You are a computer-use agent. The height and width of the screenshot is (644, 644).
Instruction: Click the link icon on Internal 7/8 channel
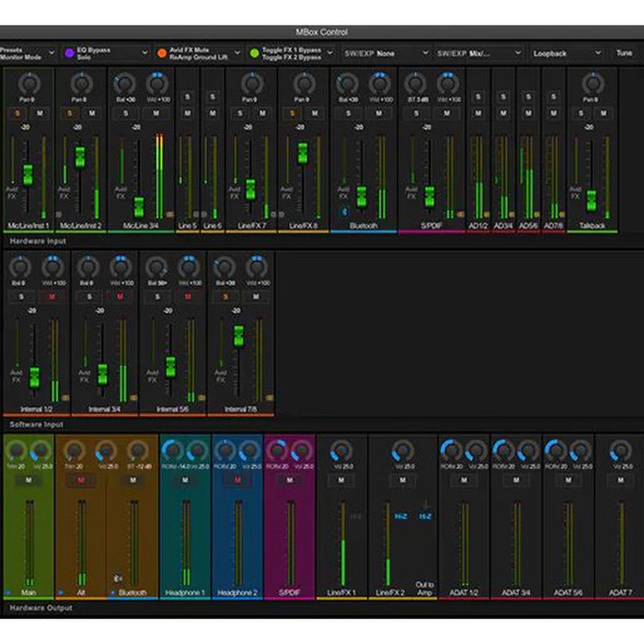click(270, 397)
